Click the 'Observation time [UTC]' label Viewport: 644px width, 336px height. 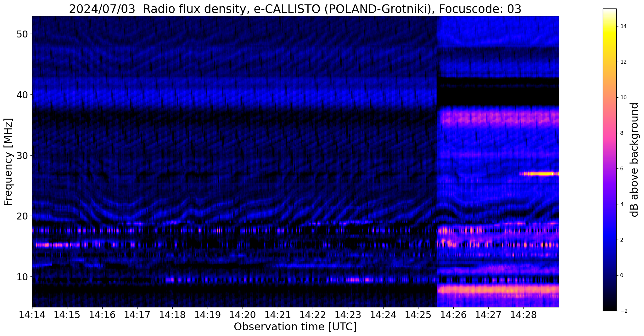pos(295,327)
